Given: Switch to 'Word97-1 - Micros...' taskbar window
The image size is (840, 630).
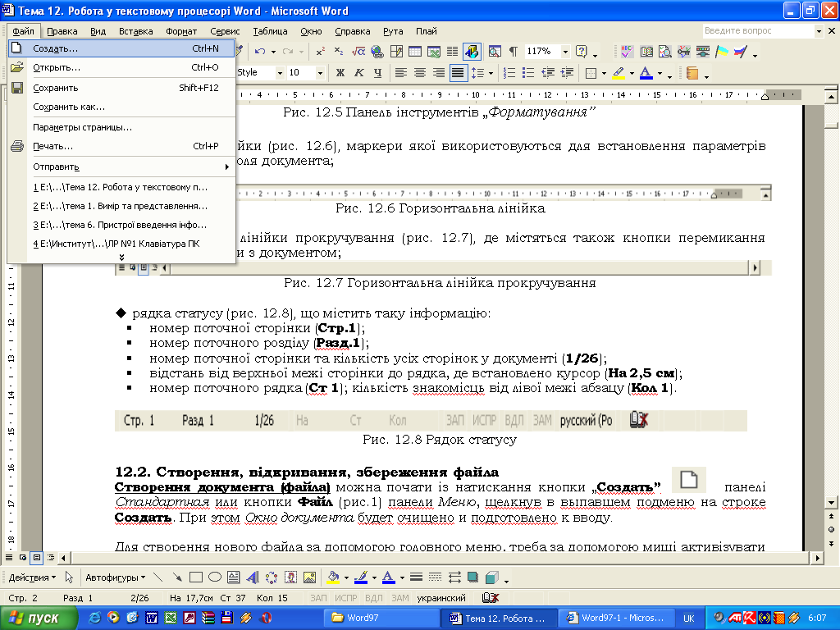Looking at the screenshot, I should click(615, 619).
